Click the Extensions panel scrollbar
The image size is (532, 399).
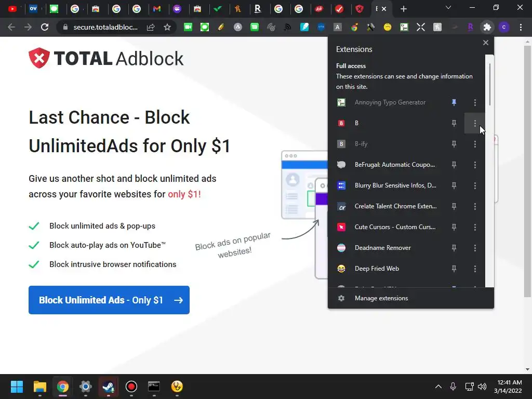[489, 84]
